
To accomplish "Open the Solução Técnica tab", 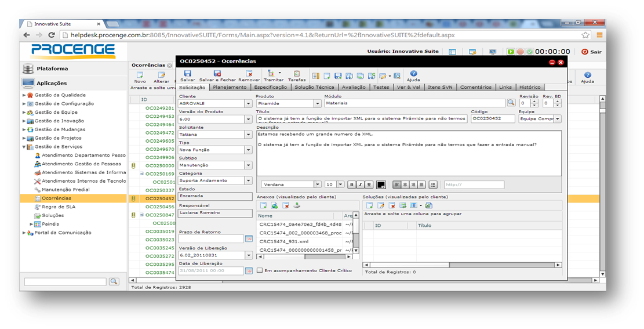I will (x=314, y=87).
